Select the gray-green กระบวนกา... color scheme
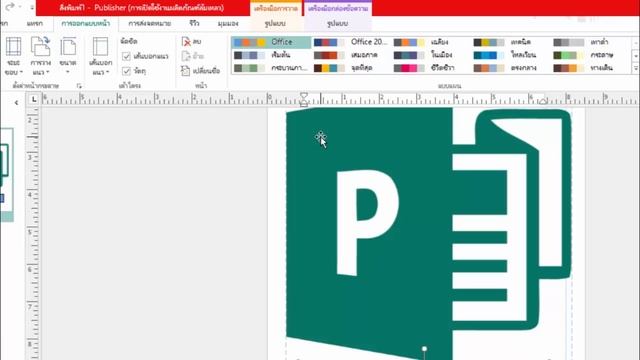The height and width of the screenshot is (360, 640). [271, 68]
